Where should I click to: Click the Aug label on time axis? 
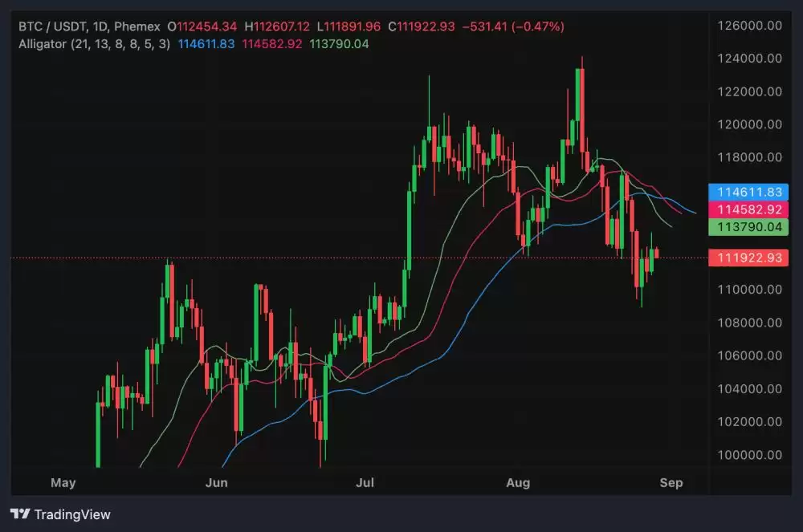(x=519, y=482)
